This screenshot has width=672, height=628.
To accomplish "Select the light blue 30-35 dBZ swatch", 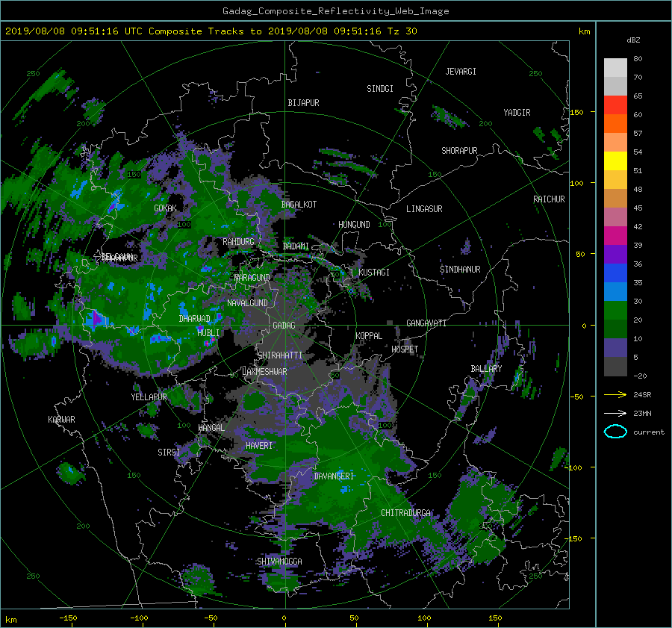I will pyautogui.click(x=615, y=292).
